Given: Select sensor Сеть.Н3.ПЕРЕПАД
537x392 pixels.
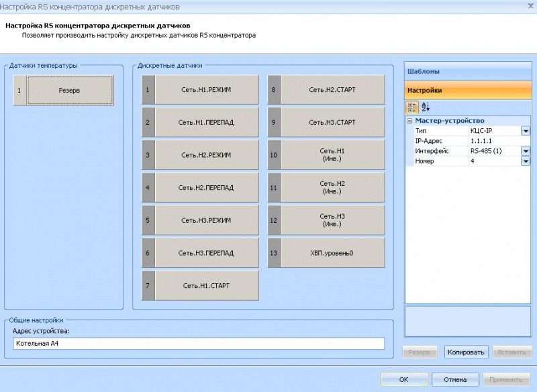Looking at the screenshot, I should (x=205, y=252).
